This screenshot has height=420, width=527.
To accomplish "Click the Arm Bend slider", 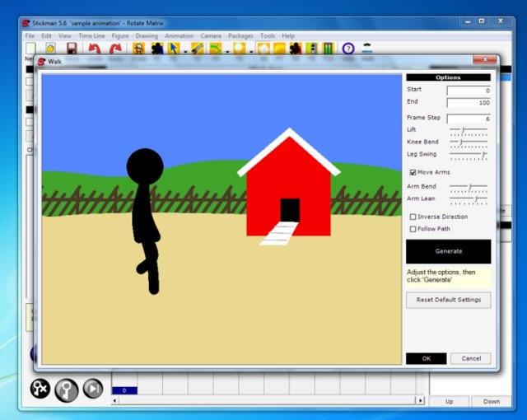I will [469, 188].
